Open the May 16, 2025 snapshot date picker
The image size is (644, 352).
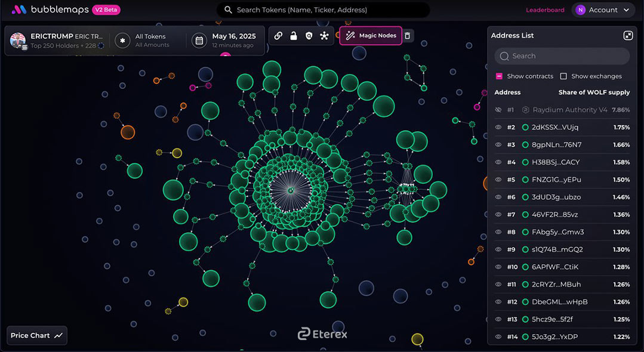point(224,41)
